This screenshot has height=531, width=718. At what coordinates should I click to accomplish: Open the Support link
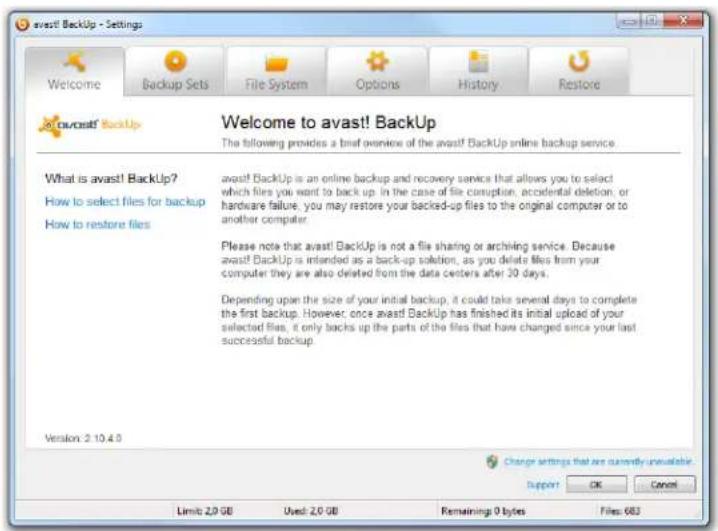click(x=543, y=484)
